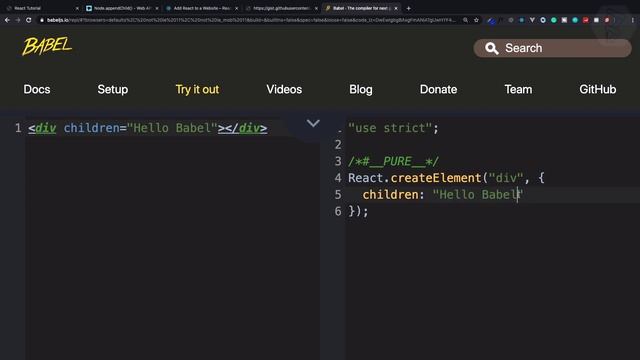Click browser Back arrow
The width and height of the screenshot is (640, 360).
[x=7, y=20]
